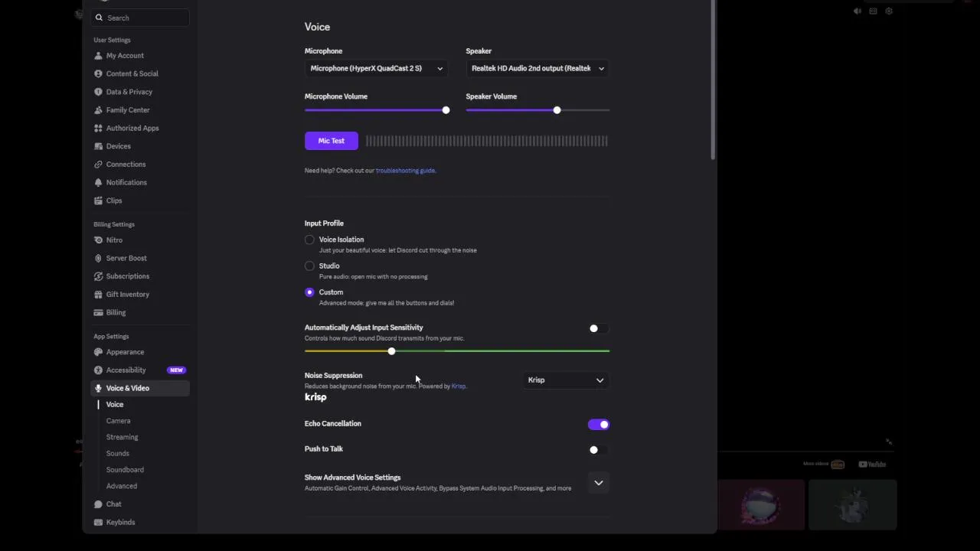Image resolution: width=980 pixels, height=551 pixels.
Task: Open the Soundboard settings tab
Action: pyautogui.click(x=125, y=470)
